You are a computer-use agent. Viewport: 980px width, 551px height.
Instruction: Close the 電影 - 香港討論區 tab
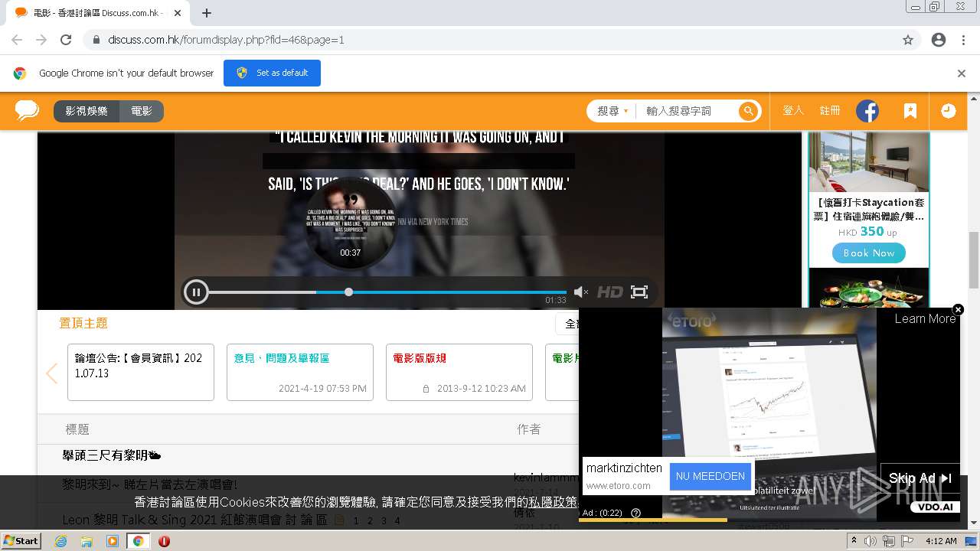pos(178,13)
